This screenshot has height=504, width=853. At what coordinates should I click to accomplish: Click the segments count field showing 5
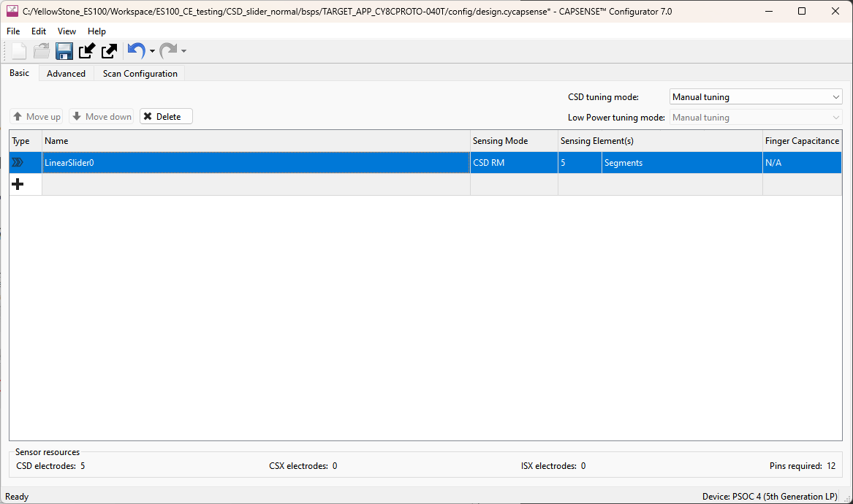[580, 163]
